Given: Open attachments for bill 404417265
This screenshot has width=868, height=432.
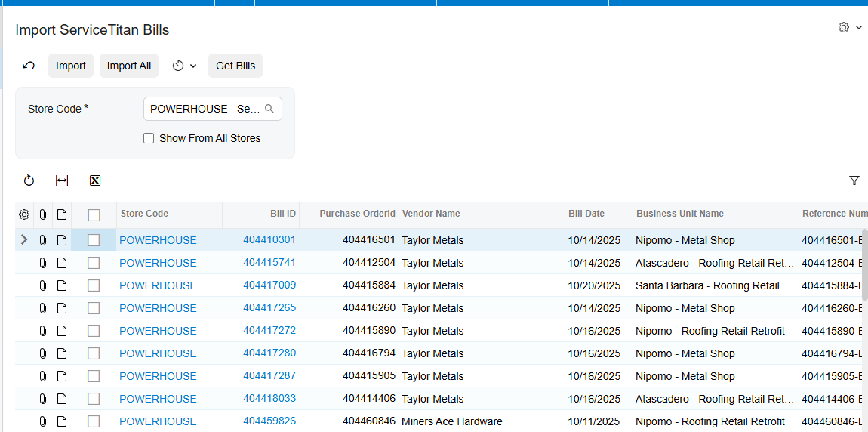Looking at the screenshot, I should (42, 308).
